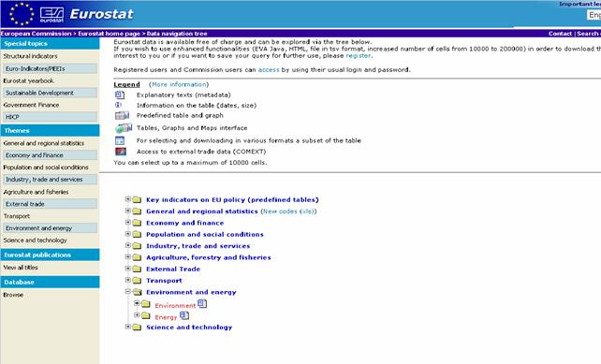Open Structural indicators in sidebar
The image size is (601, 364).
coord(30,56)
